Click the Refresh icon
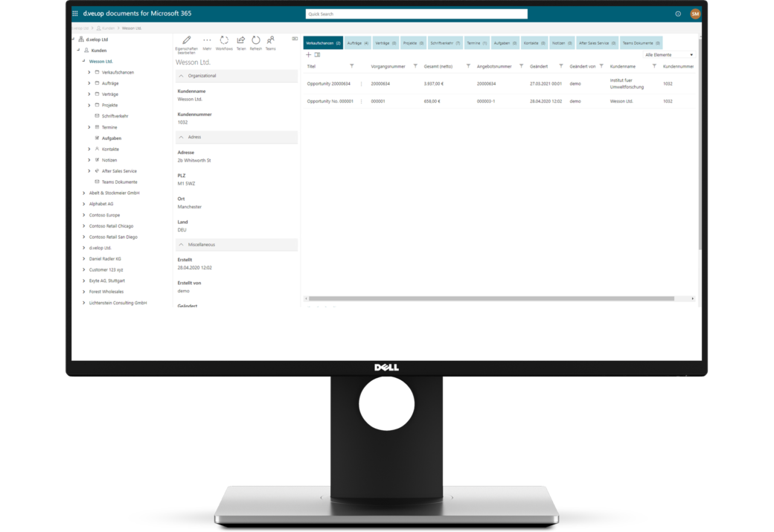The image size is (774, 532). pos(256,40)
